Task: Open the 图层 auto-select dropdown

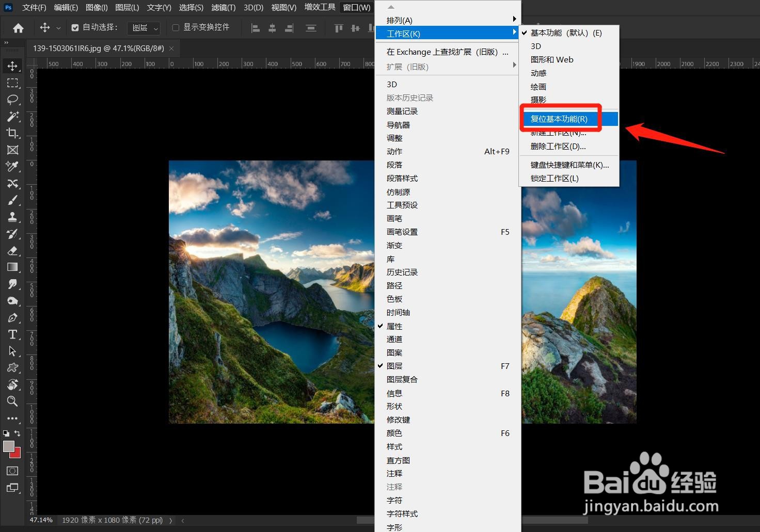Action: (x=144, y=28)
